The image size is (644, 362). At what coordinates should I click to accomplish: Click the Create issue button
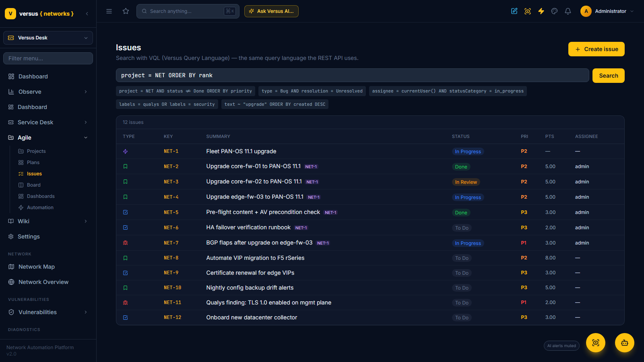tap(596, 49)
